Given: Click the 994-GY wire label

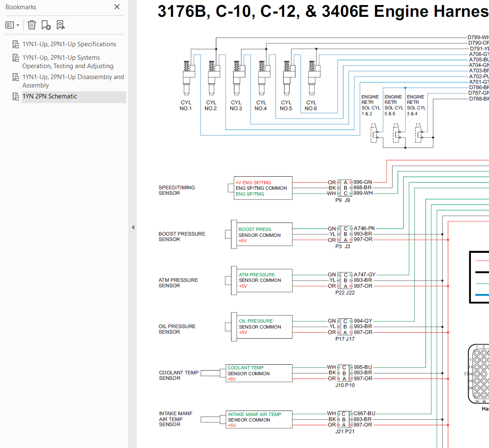Looking at the screenshot, I should (363, 321).
